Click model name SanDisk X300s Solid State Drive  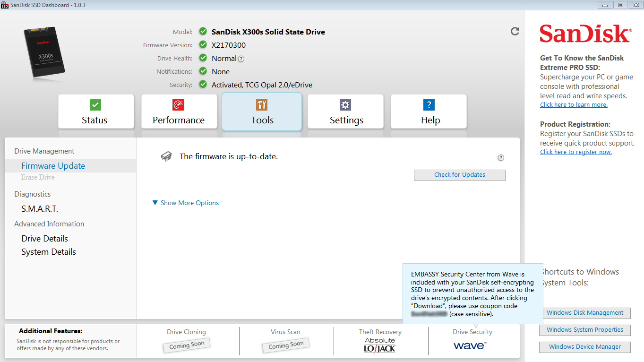pyautogui.click(x=268, y=32)
